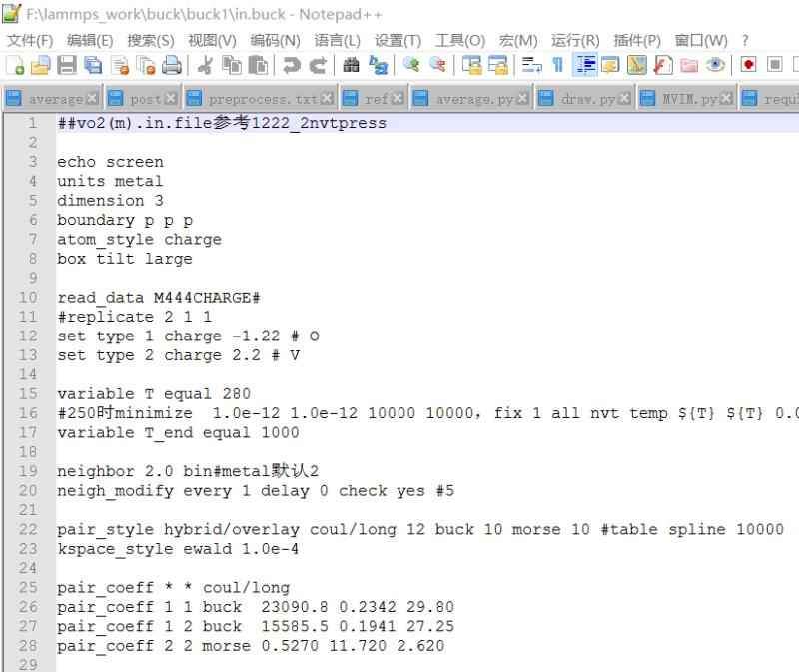Click the Zoom Out magnifier icon
Screen dimensions: 799x672
pyautogui.click(x=437, y=65)
